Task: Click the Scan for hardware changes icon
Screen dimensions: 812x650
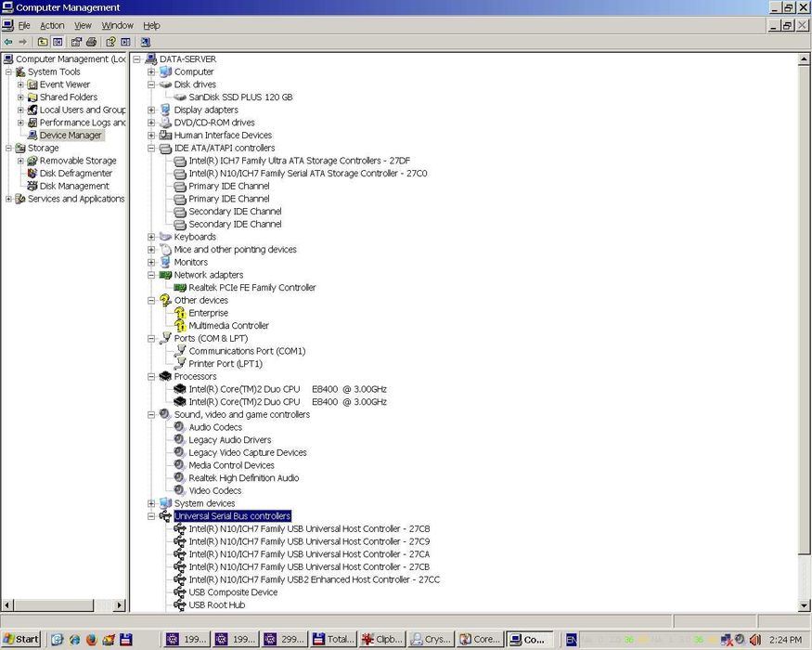Action: coord(146,42)
